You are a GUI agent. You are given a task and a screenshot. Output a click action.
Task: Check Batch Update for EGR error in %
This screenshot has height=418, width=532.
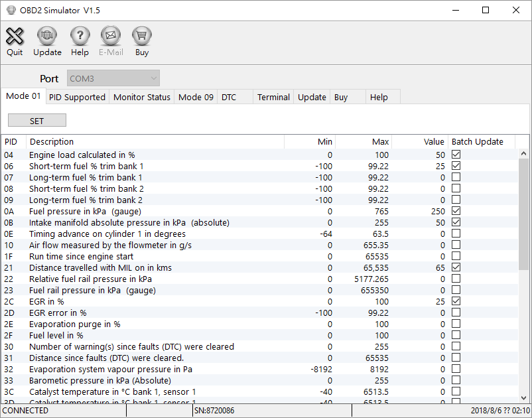(456, 312)
